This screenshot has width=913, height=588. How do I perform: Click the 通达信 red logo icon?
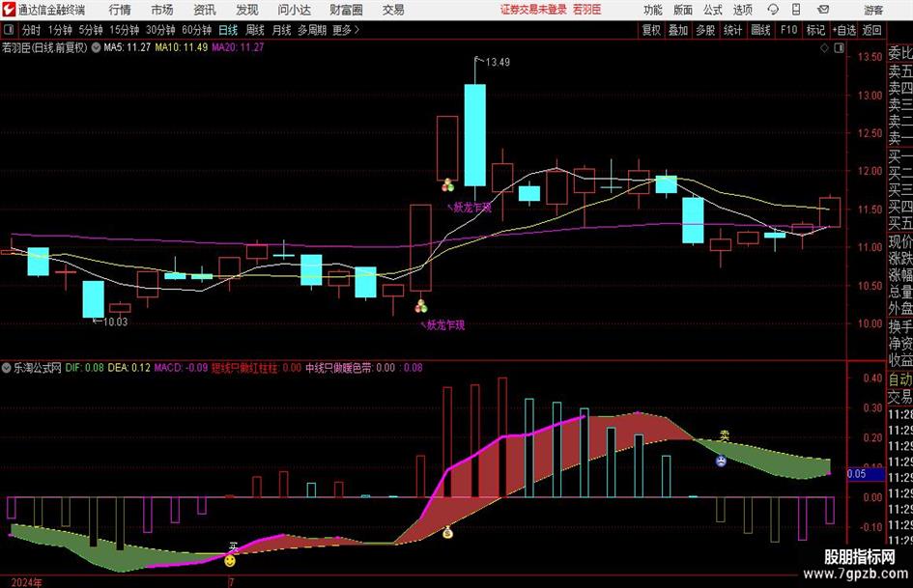pyautogui.click(x=8, y=10)
